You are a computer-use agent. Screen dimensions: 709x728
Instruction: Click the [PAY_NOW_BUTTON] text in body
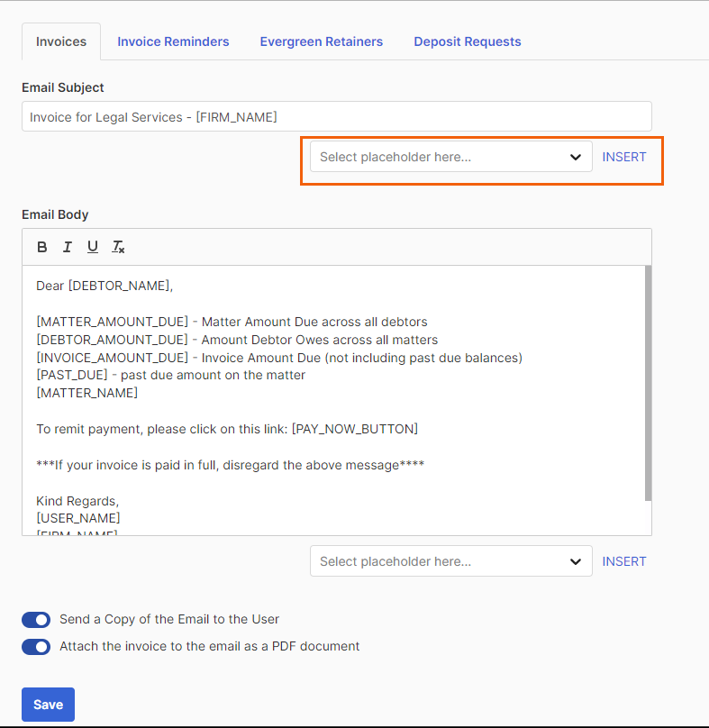pyautogui.click(x=355, y=429)
